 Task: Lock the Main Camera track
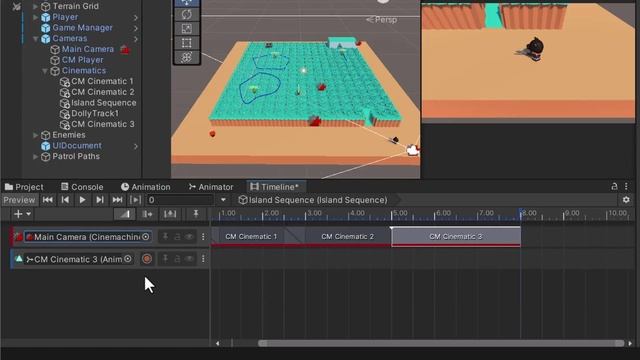(x=177, y=237)
